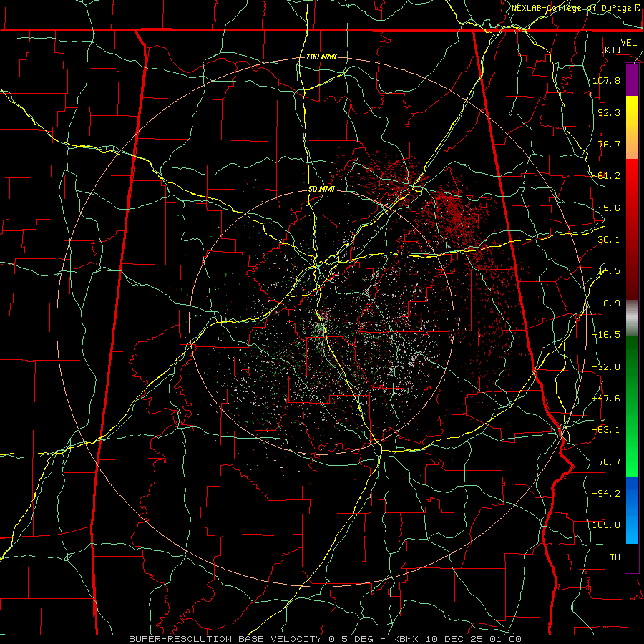
Task: Click the 45.6 scale value
Action: point(609,208)
